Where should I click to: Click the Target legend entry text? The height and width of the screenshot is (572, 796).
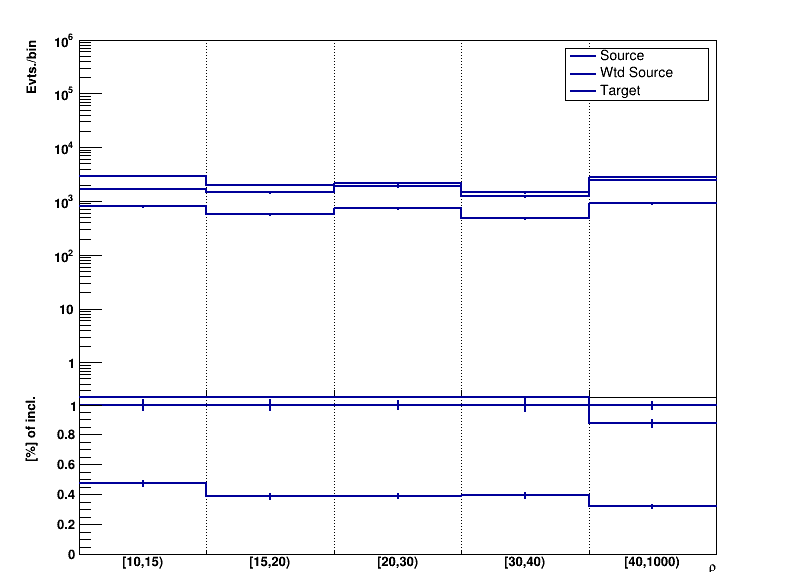coord(620,90)
